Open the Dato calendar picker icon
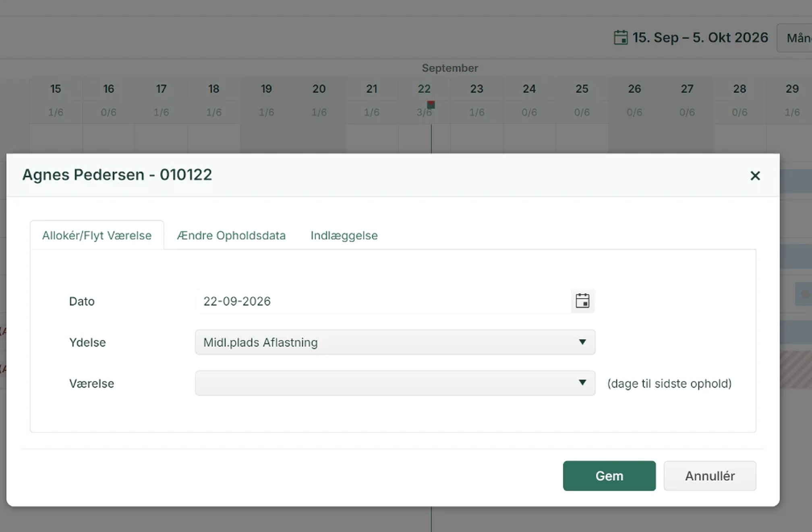The width and height of the screenshot is (812, 532). point(582,301)
